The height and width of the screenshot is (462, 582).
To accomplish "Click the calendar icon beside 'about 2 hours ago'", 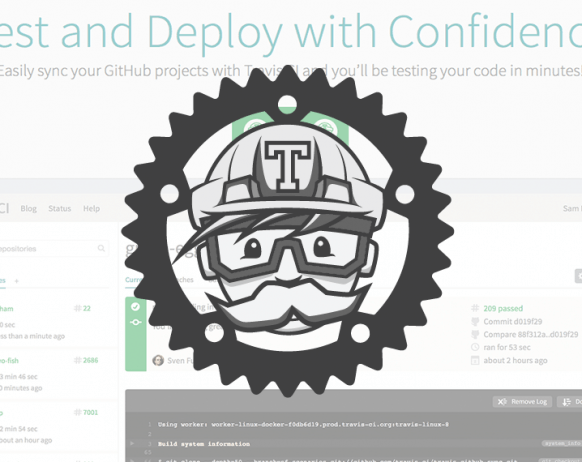I will [x=475, y=360].
